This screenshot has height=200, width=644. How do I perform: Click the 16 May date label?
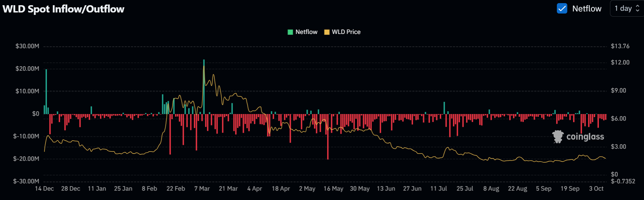[x=333, y=189]
